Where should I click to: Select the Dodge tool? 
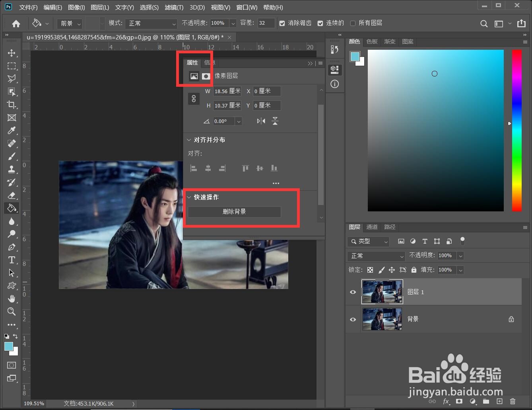click(x=12, y=234)
